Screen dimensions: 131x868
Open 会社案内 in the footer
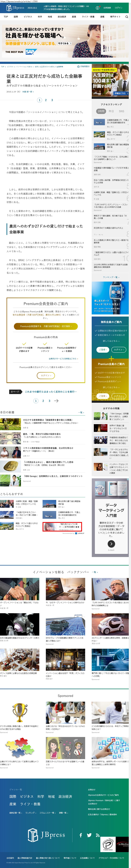[x=10, y=858]
